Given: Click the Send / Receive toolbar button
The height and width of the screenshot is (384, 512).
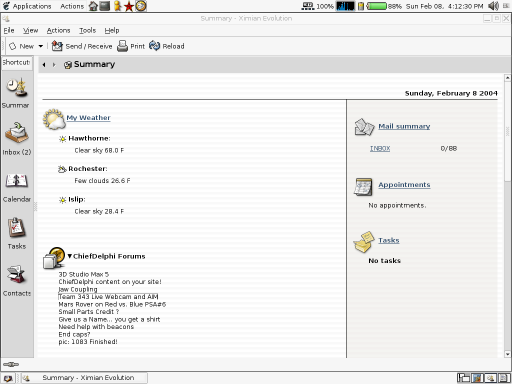Looking at the screenshot, I should coord(82,46).
